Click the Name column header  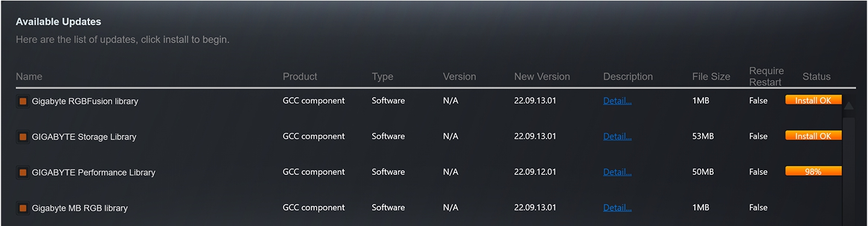coord(29,77)
